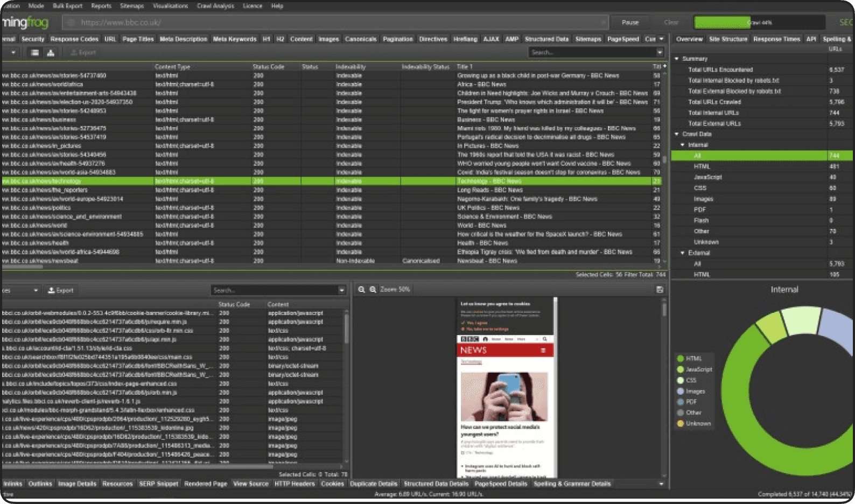Click the lower panel Export icon button

click(x=60, y=290)
